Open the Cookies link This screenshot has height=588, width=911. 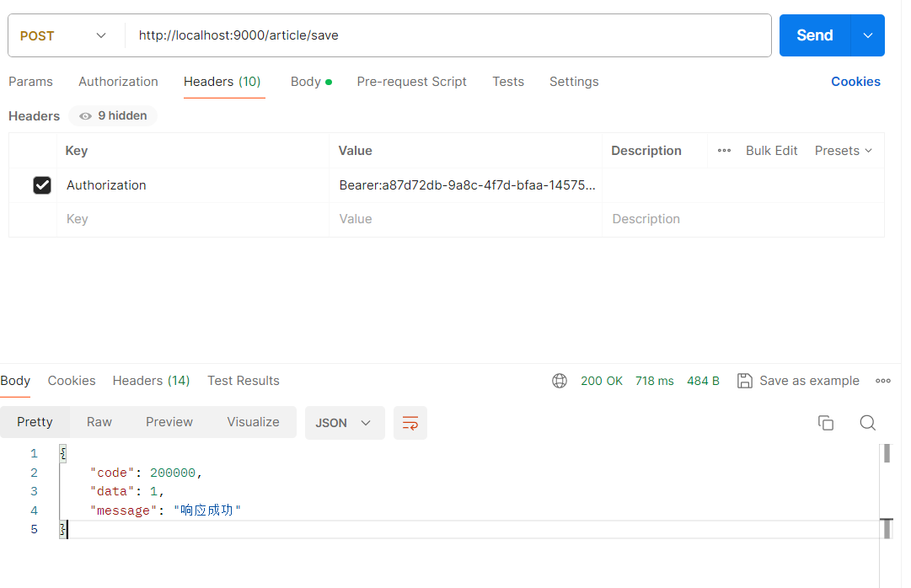(x=855, y=82)
